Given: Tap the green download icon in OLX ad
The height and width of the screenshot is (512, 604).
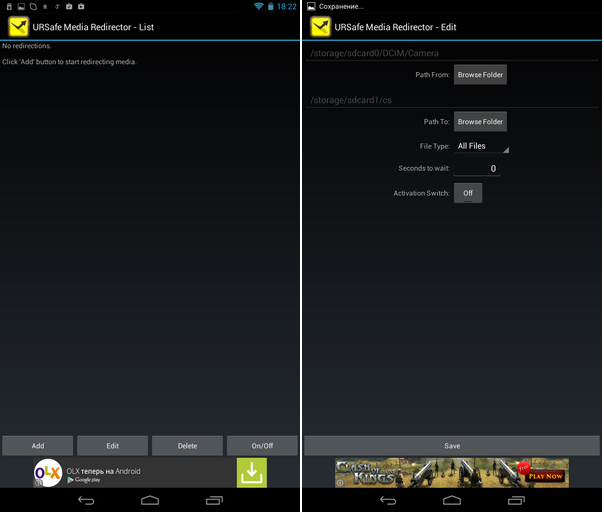Looking at the screenshot, I should (252, 473).
